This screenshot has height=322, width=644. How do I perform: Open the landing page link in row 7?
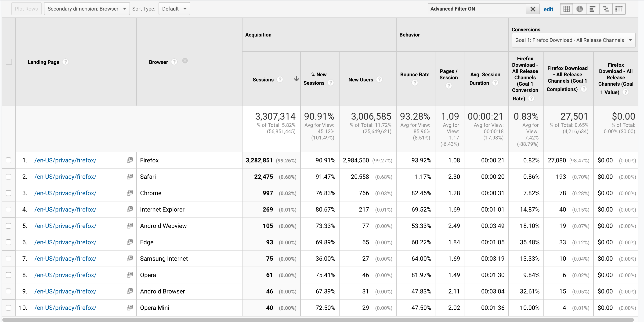(x=65, y=258)
